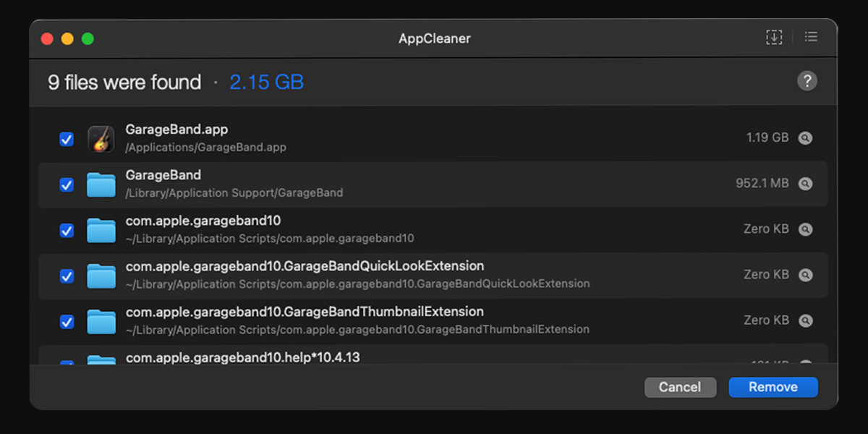868x434 pixels.
Task: Click magnifier icon for GarageBandQuickLookExtension row
Action: pyautogui.click(x=805, y=275)
